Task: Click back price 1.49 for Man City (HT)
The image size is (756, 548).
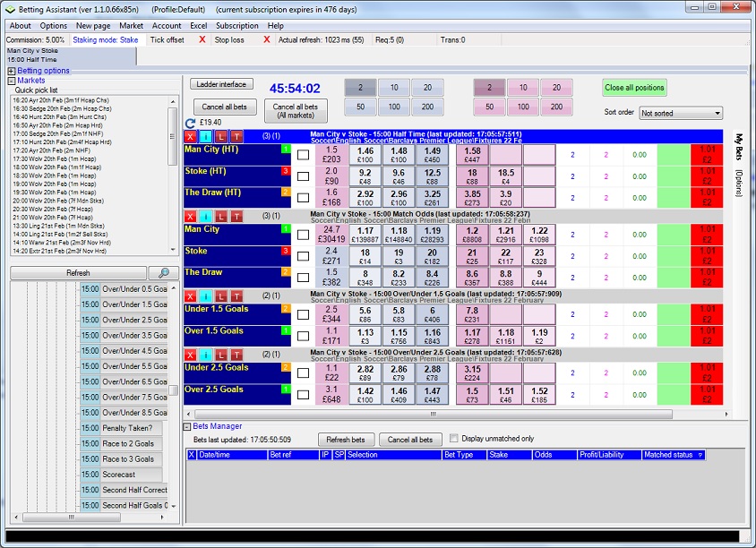Action: click(433, 155)
